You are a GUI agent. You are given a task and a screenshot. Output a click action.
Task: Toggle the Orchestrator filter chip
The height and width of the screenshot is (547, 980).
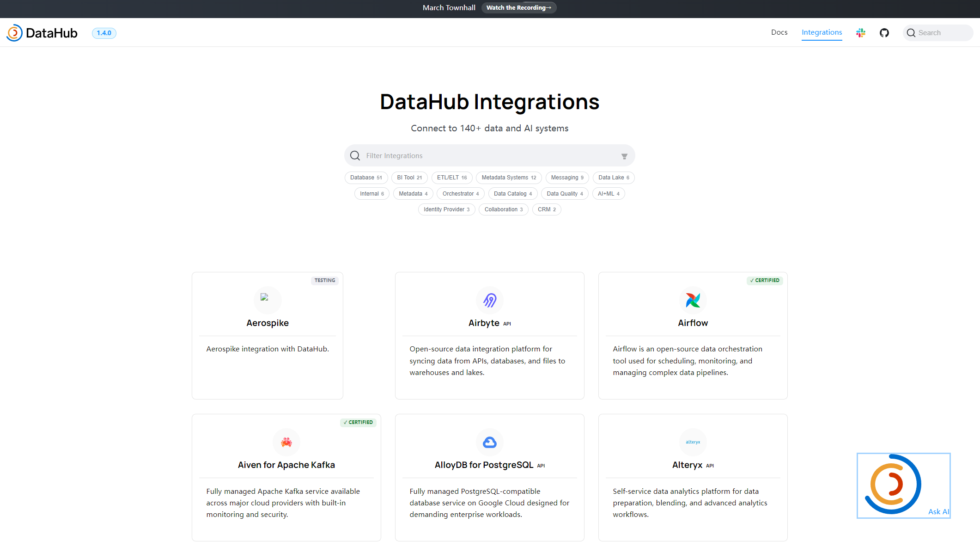coord(460,194)
